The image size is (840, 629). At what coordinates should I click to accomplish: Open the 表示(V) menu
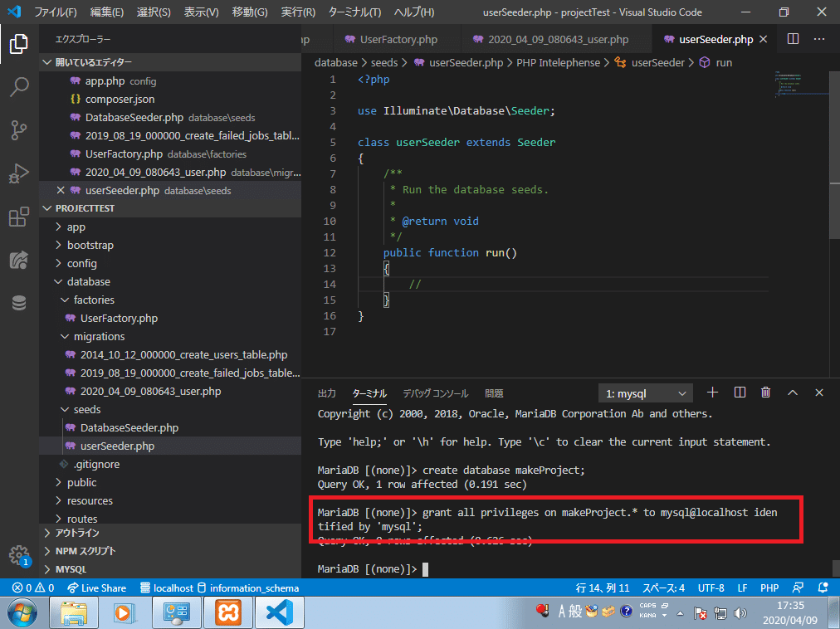tap(201, 12)
